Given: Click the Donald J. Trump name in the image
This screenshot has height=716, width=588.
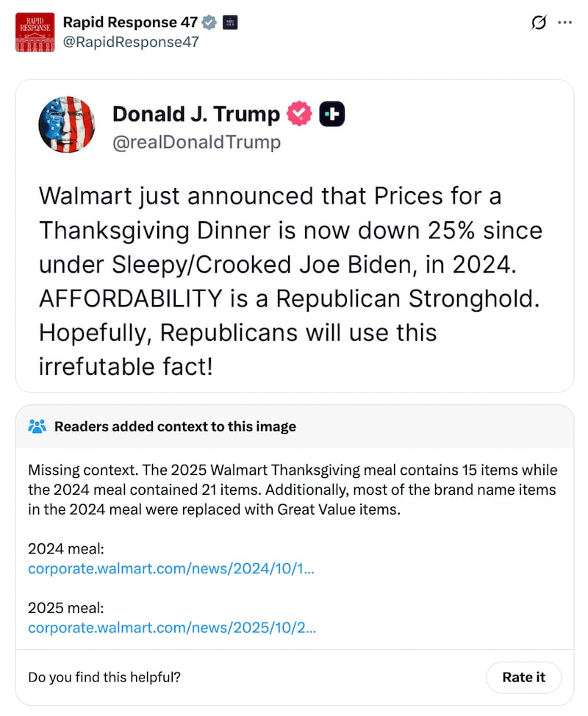Looking at the screenshot, I should tap(196, 114).
